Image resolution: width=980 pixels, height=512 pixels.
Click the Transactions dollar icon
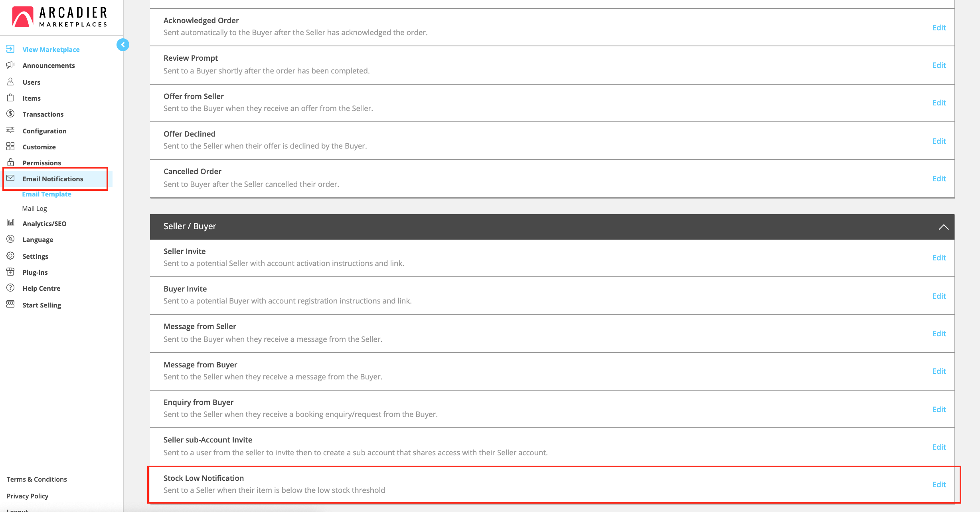point(11,114)
